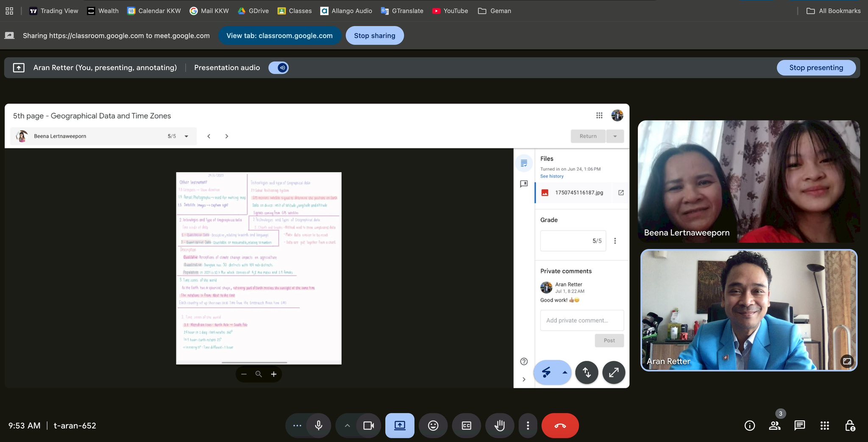Click the Add private comment field
Viewport: 868px width, 442px height.
581,320
